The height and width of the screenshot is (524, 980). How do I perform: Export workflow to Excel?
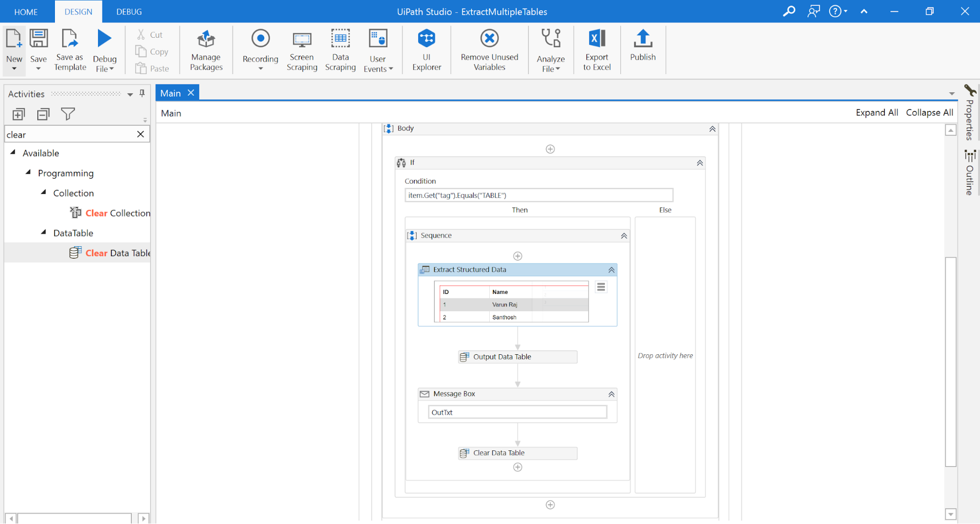[x=597, y=49]
